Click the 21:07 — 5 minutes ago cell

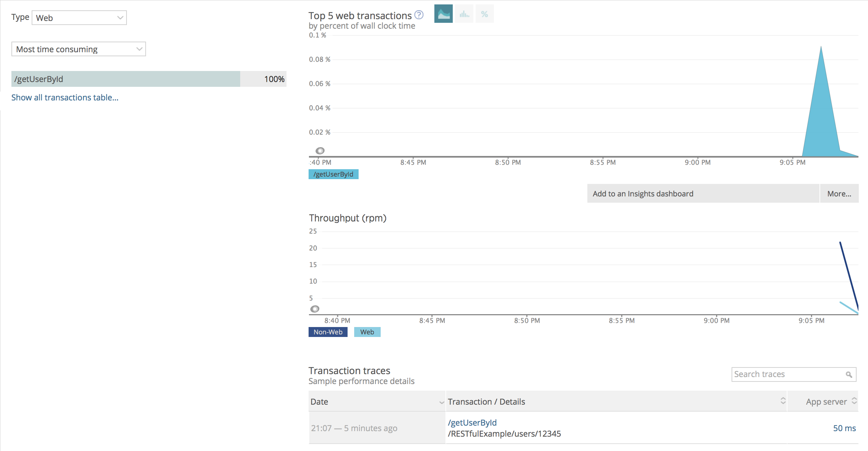pos(377,428)
